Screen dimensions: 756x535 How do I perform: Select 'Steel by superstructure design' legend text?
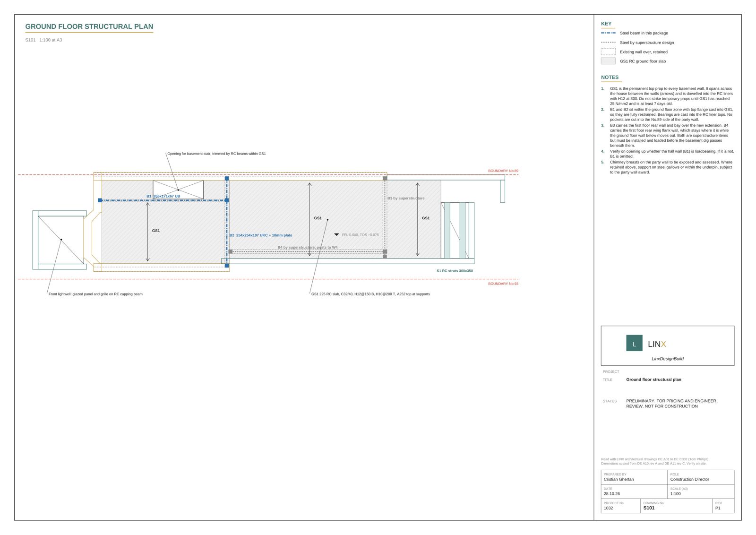pyautogui.click(x=647, y=43)
